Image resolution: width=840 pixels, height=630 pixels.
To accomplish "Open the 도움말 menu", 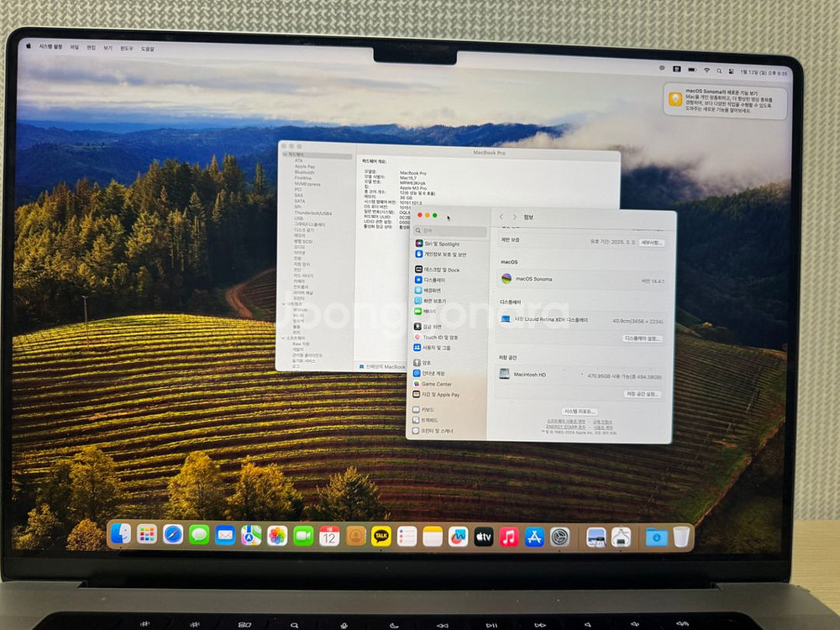I will click(147, 49).
